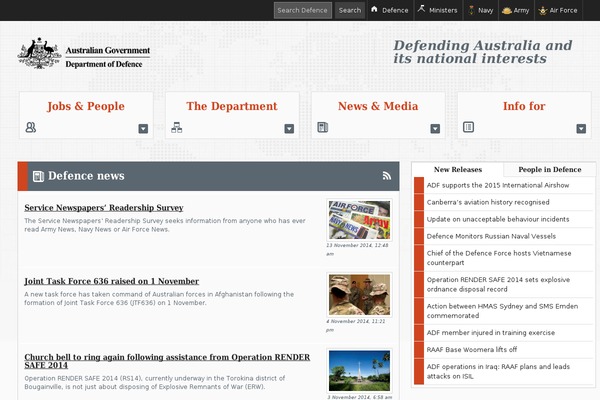
Task: Expand The Department dropdown arrow
Action: pyautogui.click(x=289, y=129)
